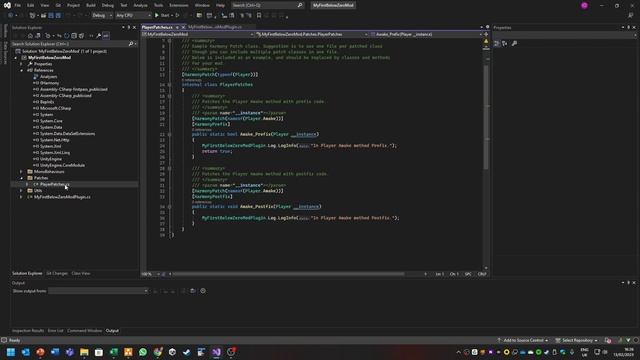The image size is (640, 360).
Task: Click Properties panel wrench icon
Action: pos(514,44)
